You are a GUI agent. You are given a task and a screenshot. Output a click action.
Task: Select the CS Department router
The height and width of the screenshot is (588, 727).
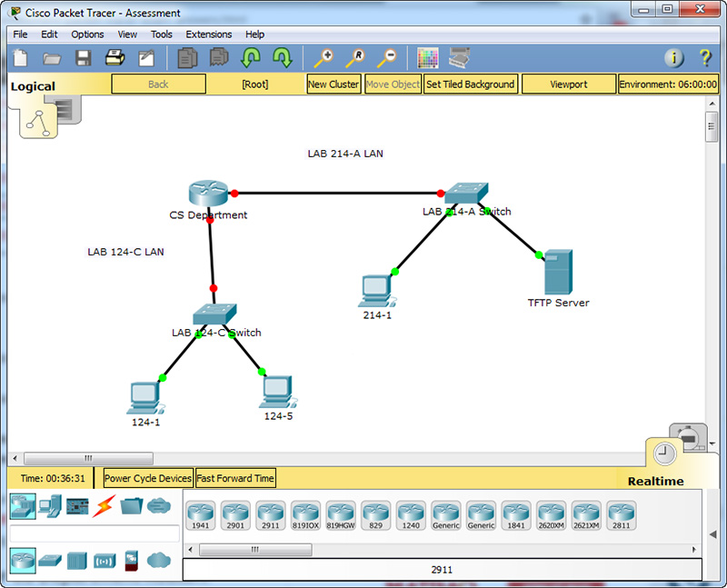click(x=209, y=193)
